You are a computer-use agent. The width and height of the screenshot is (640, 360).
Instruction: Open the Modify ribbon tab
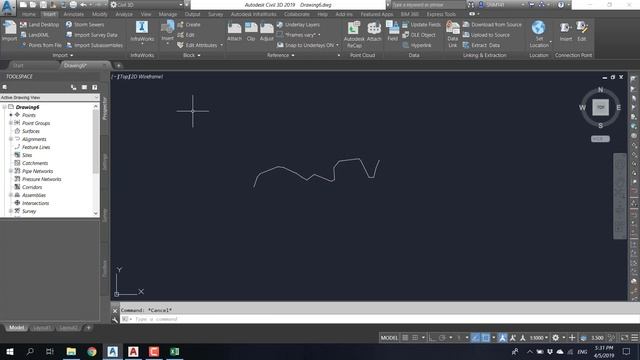tap(100, 14)
